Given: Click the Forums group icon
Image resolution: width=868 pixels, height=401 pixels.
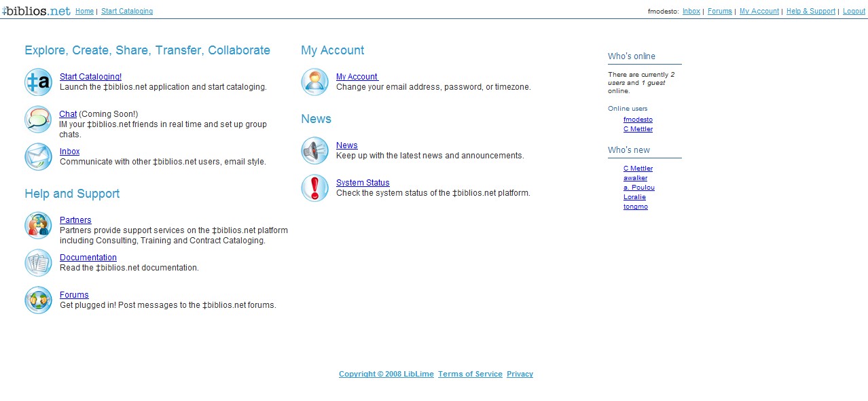Looking at the screenshot, I should [x=38, y=300].
